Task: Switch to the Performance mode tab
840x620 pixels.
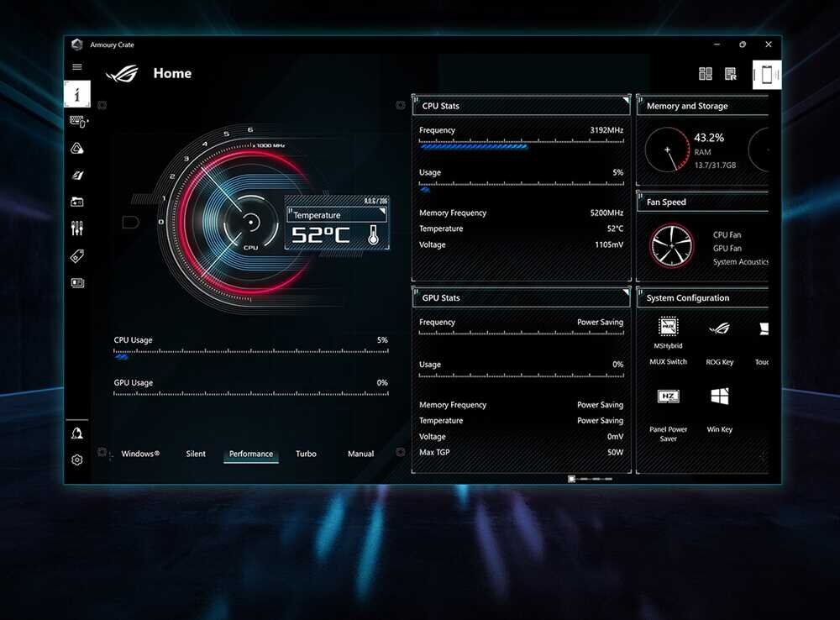Action: (x=250, y=454)
